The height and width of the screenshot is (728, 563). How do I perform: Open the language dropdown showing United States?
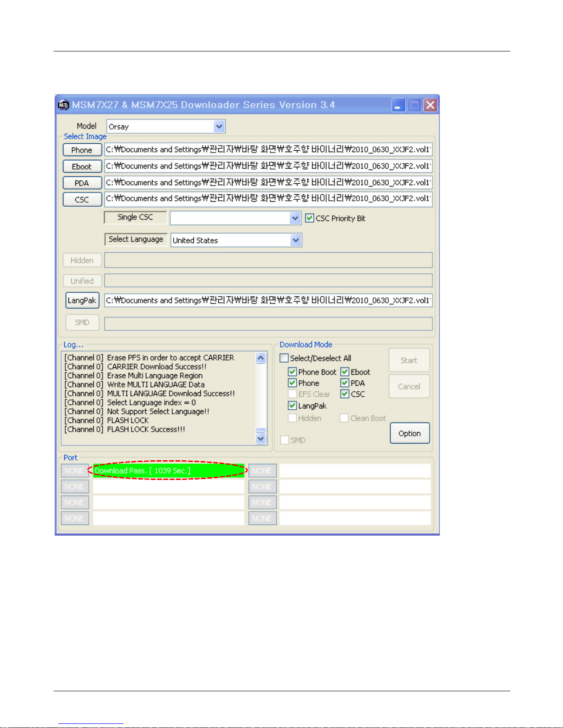click(x=296, y=240)
